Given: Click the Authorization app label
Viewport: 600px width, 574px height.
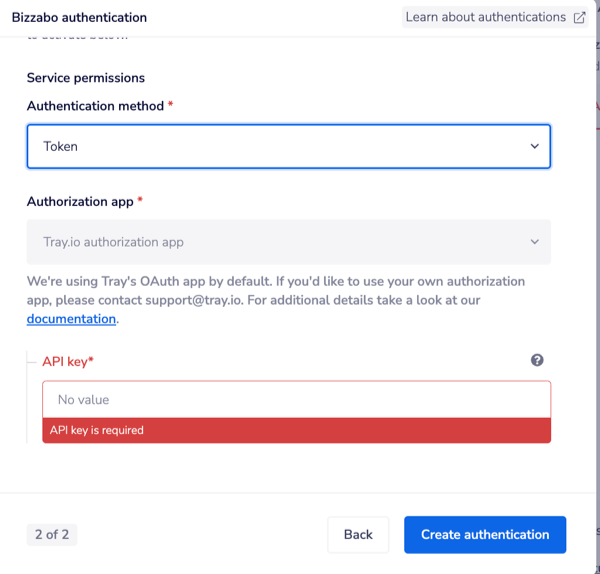Looking at the screenshot, I should 80,202.
